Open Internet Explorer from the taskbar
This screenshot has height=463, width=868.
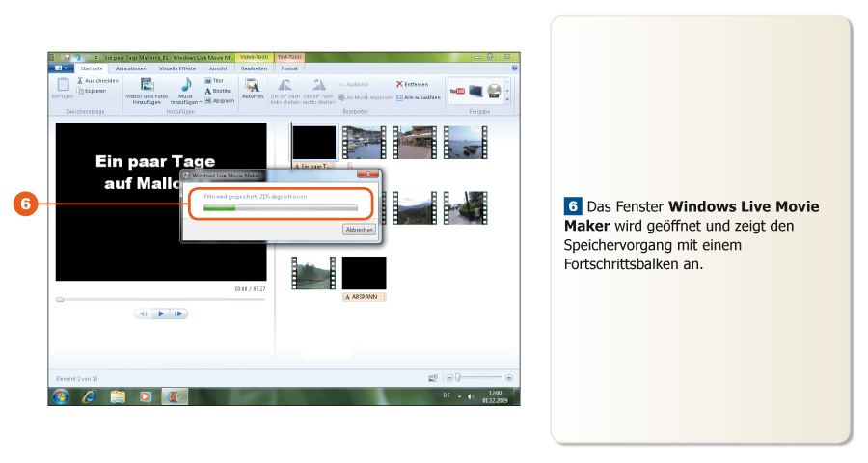click(89, 395)
